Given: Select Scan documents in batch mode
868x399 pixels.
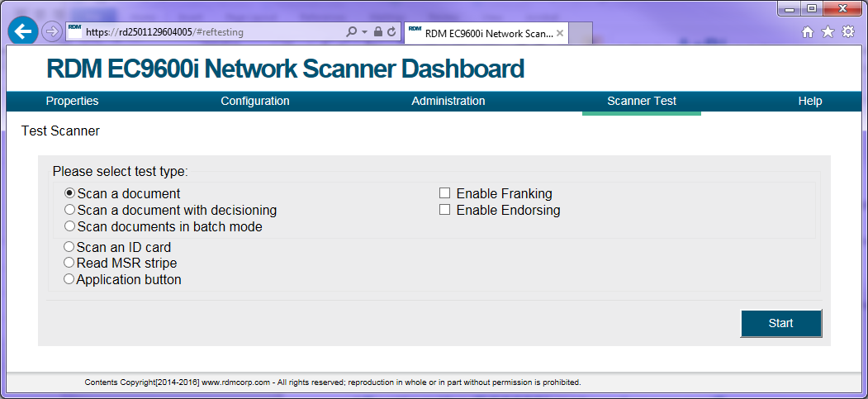Looking at the screenshot, I should pyautogui.click(x=69, y=226).
